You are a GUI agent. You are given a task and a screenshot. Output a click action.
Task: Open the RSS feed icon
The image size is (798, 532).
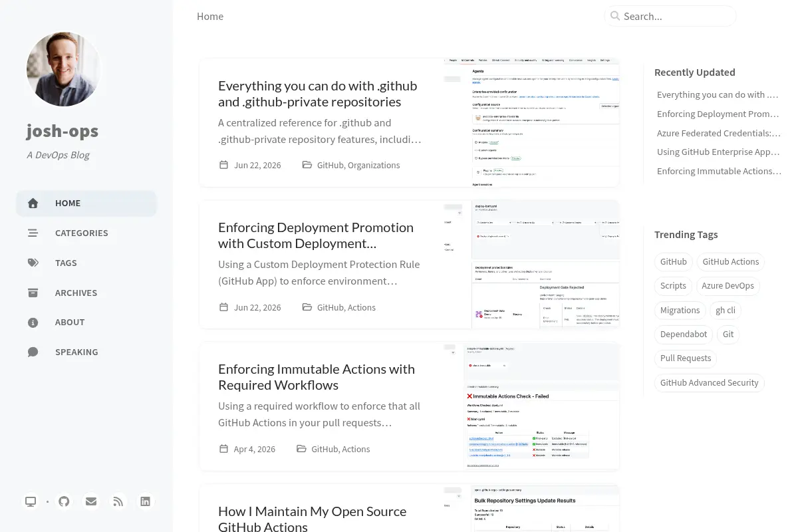pyautogui.click(x=118, y=501)
